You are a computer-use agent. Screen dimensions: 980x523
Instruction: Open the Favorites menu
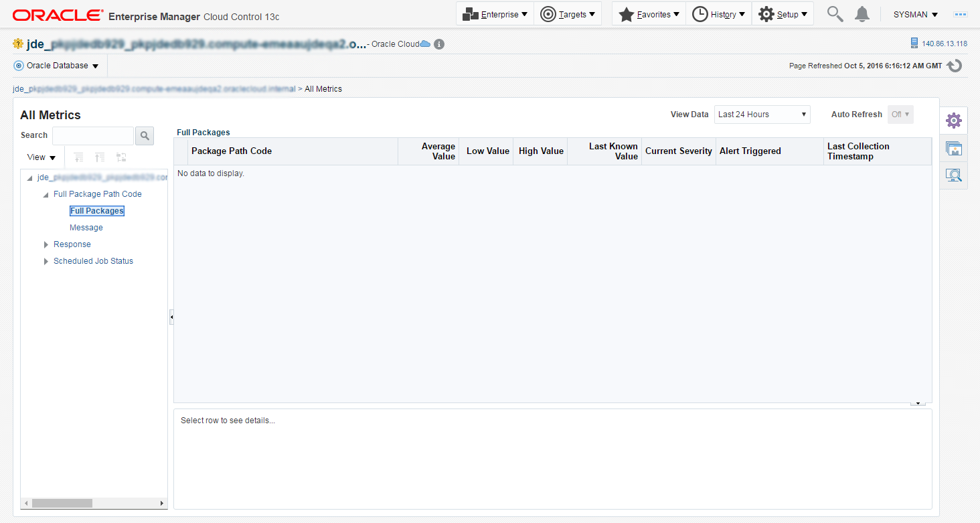(649, 14)
